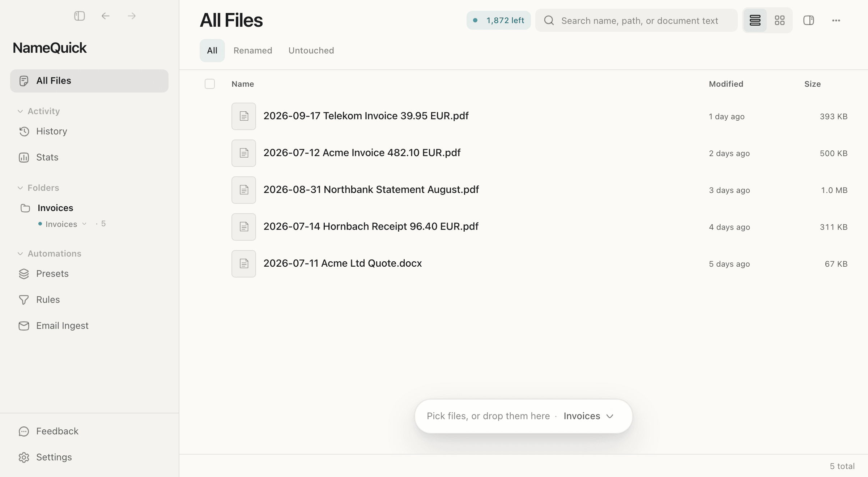Viewport: 868px width, 477px height.
Task: Open History in the sidebar
Action: click(x=89, y=132)
